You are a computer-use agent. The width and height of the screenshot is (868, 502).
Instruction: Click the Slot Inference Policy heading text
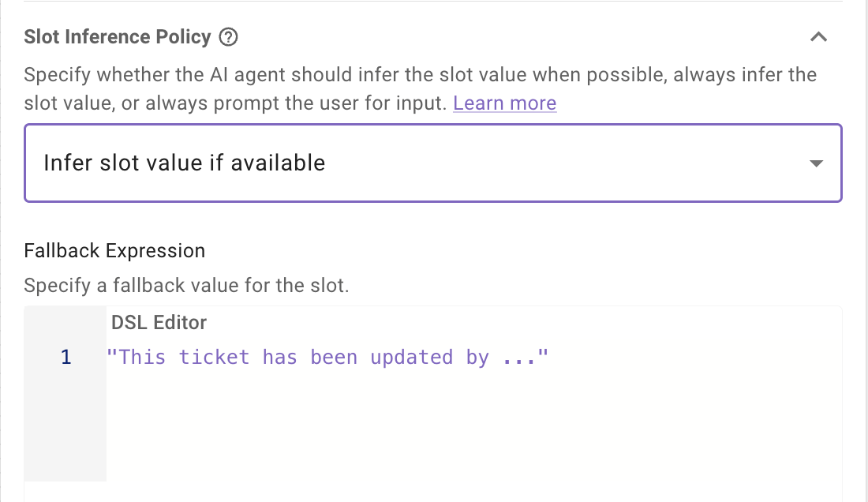pos(118,37)
